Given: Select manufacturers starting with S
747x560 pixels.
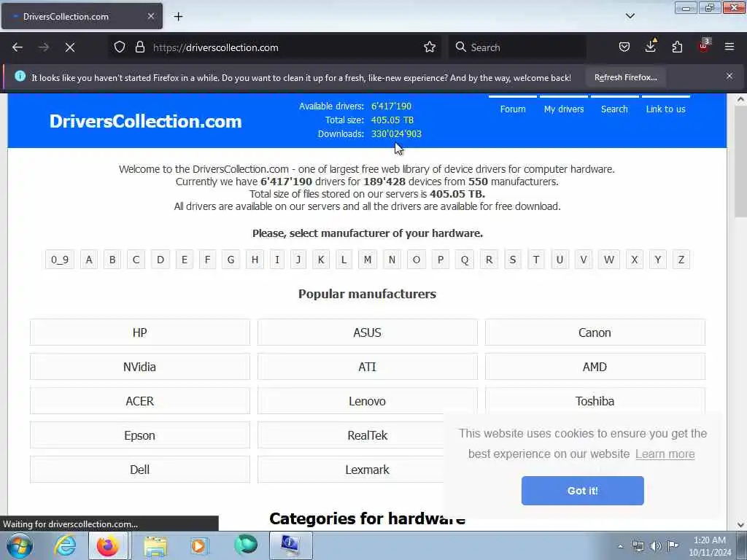Looking at the screenshot, I should [x=513, y=260].
